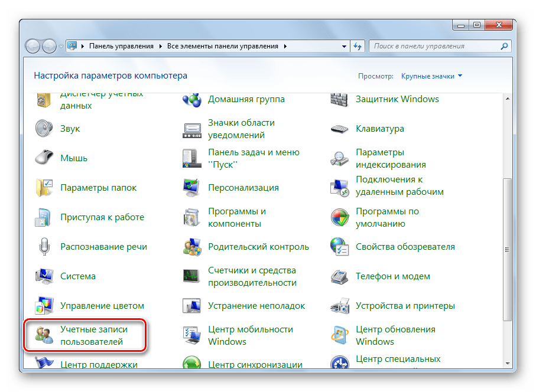
Task: Click the Распознавание речи microphone icon
Action: coord(44,247)
